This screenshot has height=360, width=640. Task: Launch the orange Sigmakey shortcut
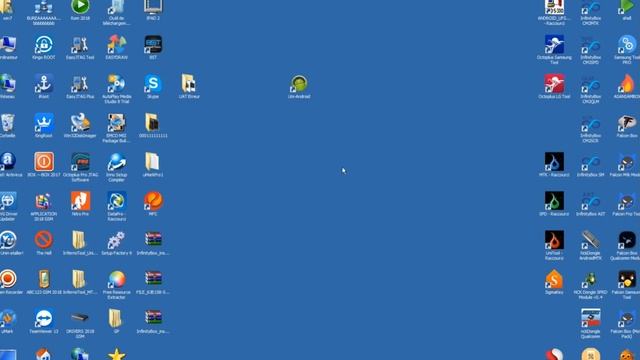(554, 280)
